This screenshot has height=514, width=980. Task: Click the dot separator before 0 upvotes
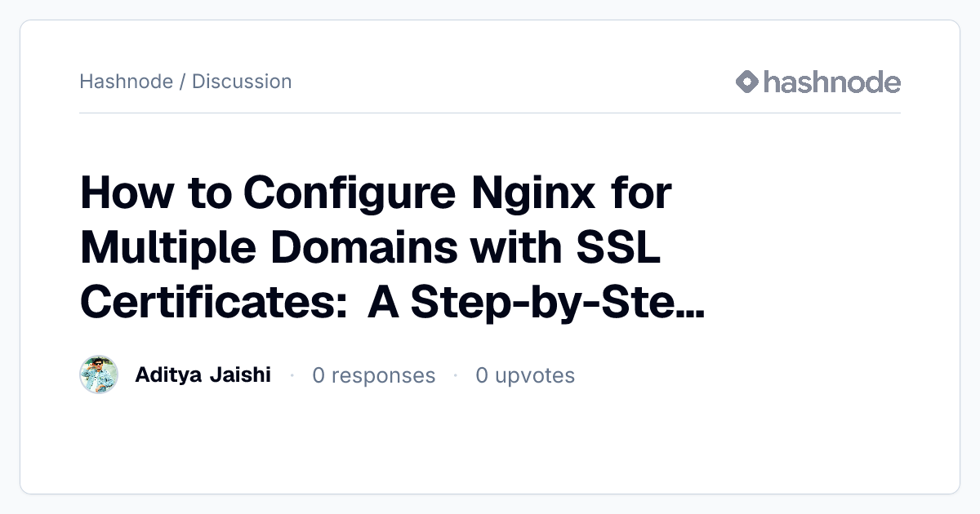[x=456, y=375]
